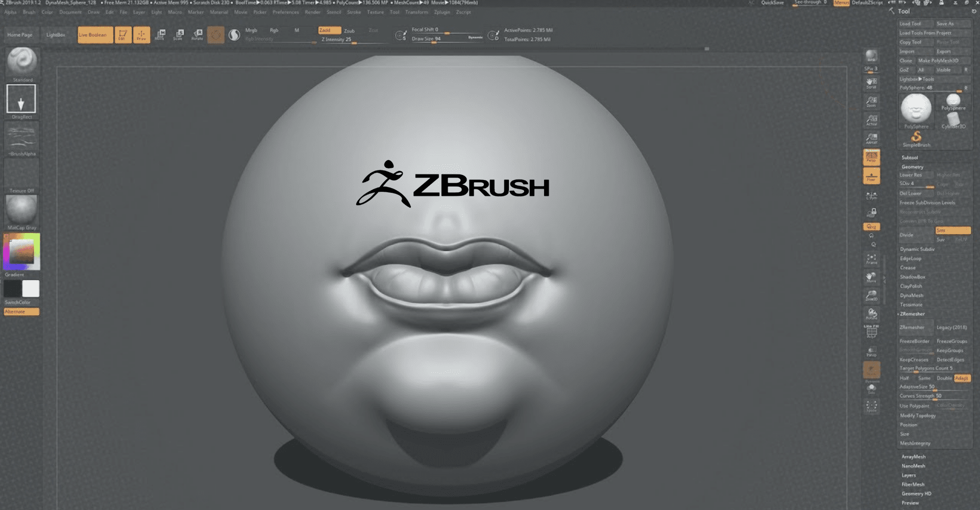Screen dimensions: 980x510
Task: Click the Move view icon in right shelf
Action: click(871, 277)
